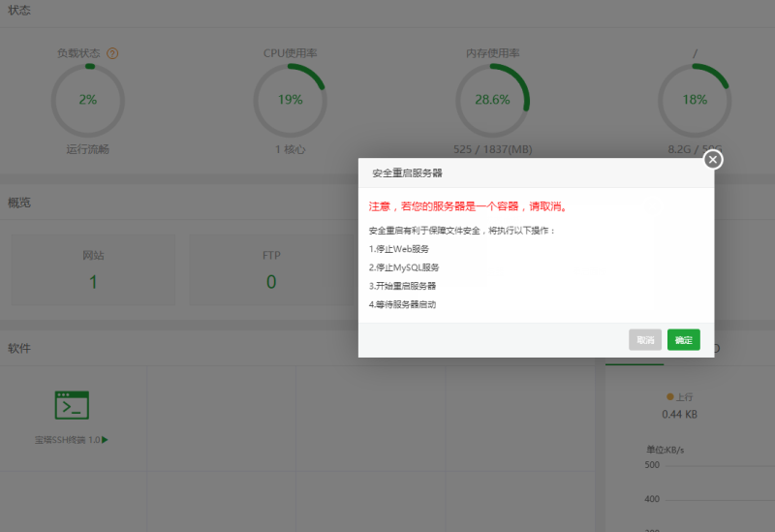Open the FTP count card
This screenshot has width=775, height=532.
point(271,270)
